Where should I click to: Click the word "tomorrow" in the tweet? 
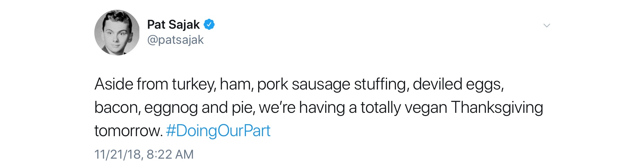[x=128, y=131]
